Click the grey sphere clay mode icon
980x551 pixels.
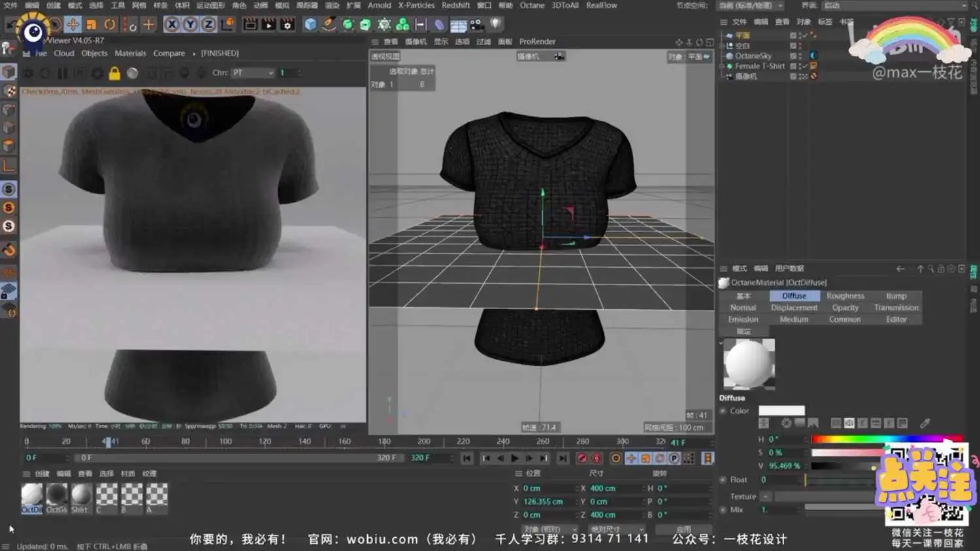133,73
